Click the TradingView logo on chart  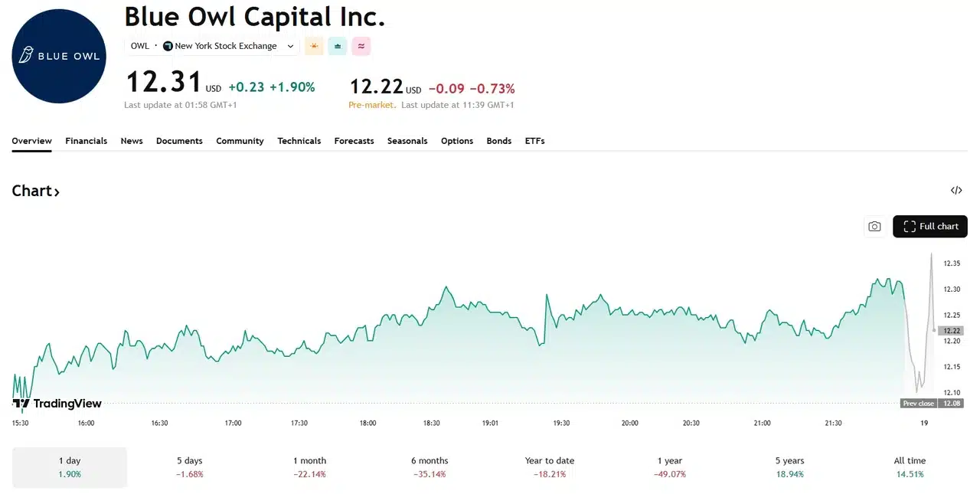57,404
